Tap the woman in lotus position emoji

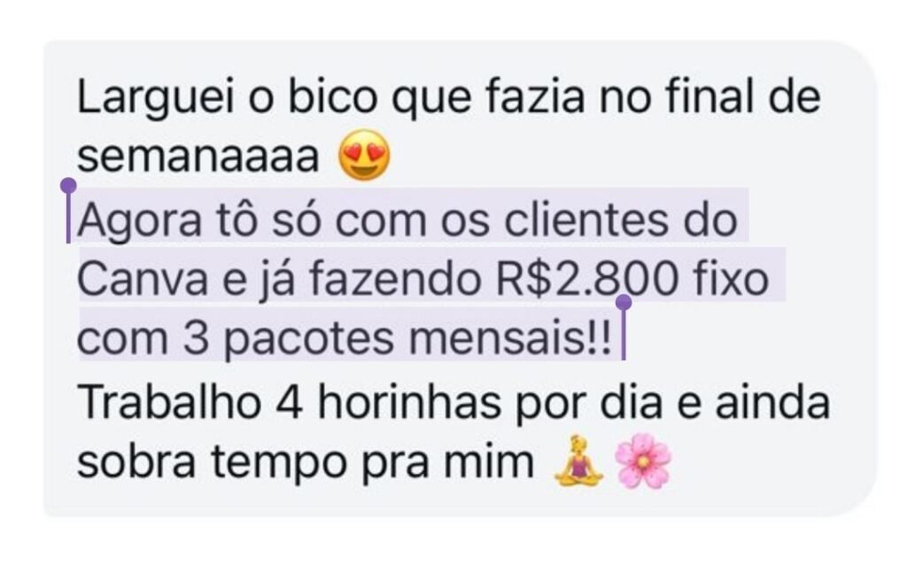point(578,461)
